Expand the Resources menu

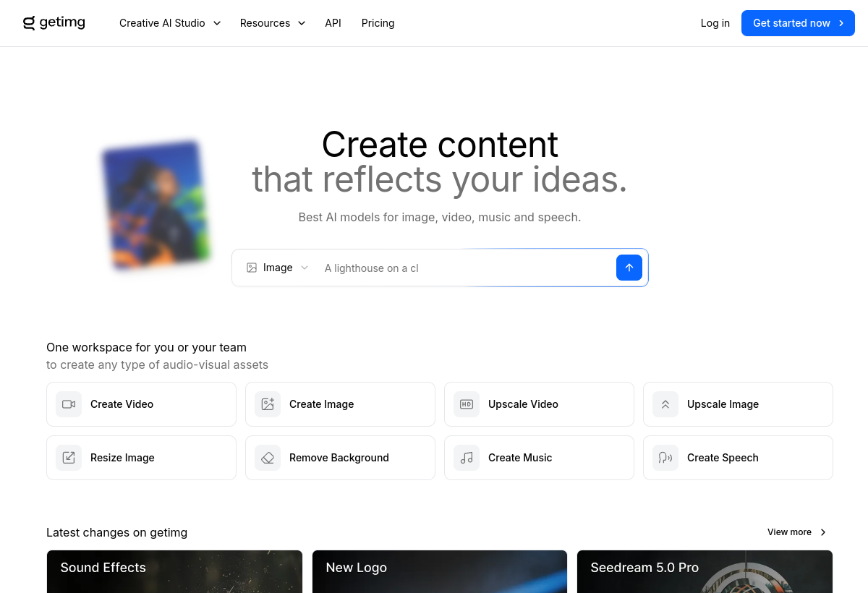coord(273,23)
